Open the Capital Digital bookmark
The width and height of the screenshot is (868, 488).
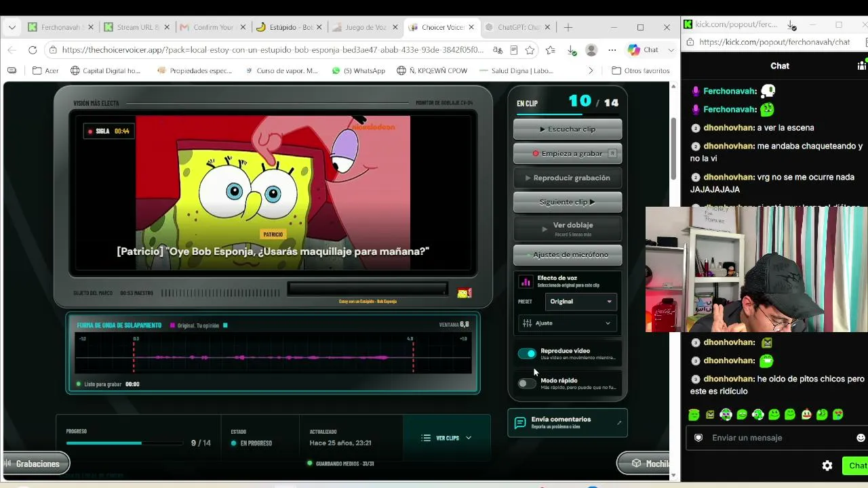click(x=106, y=70)
